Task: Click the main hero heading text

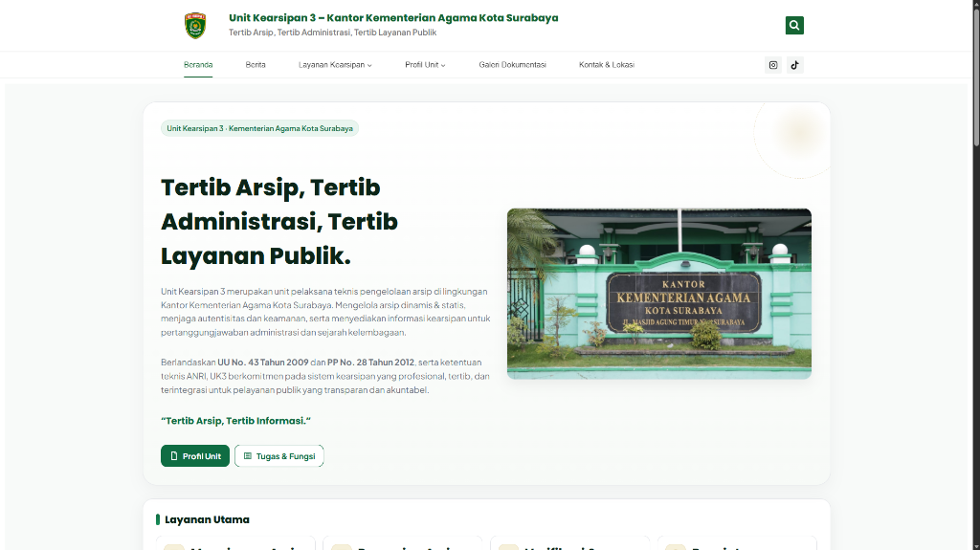Action: pos(279,221)
